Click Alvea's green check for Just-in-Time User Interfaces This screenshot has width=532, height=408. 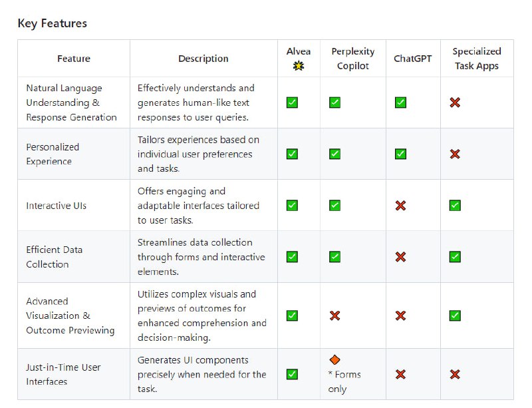(x=292, y=375)
